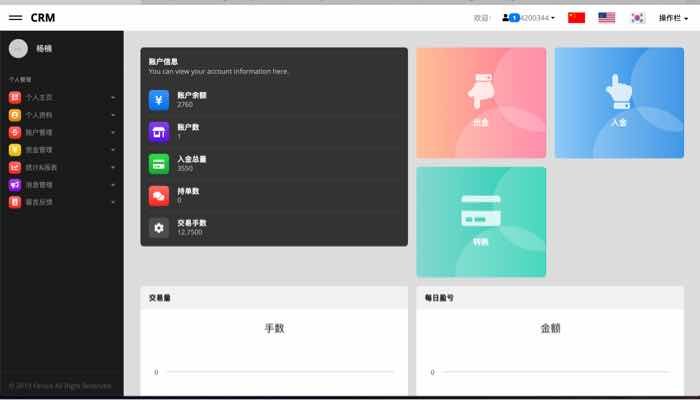700x400 pixels.
Task: Click the gear 交易手数 icon
Action: coord(159,228)
